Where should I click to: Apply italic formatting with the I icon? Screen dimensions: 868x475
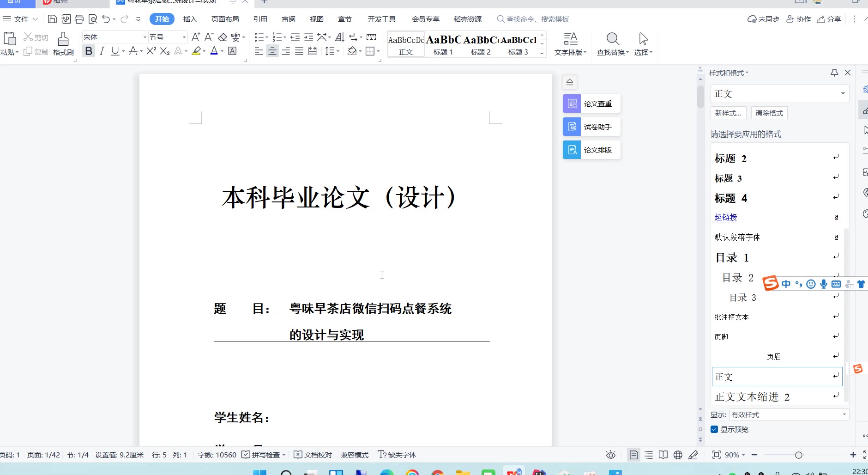102,51
